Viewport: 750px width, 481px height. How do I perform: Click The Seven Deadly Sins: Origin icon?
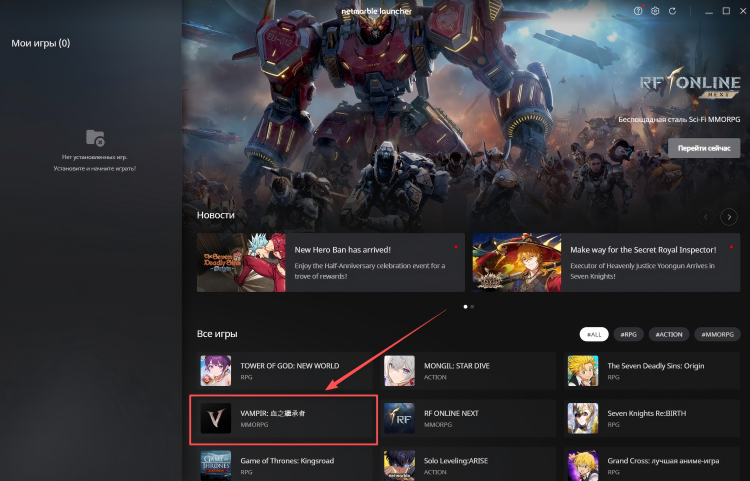583,371
